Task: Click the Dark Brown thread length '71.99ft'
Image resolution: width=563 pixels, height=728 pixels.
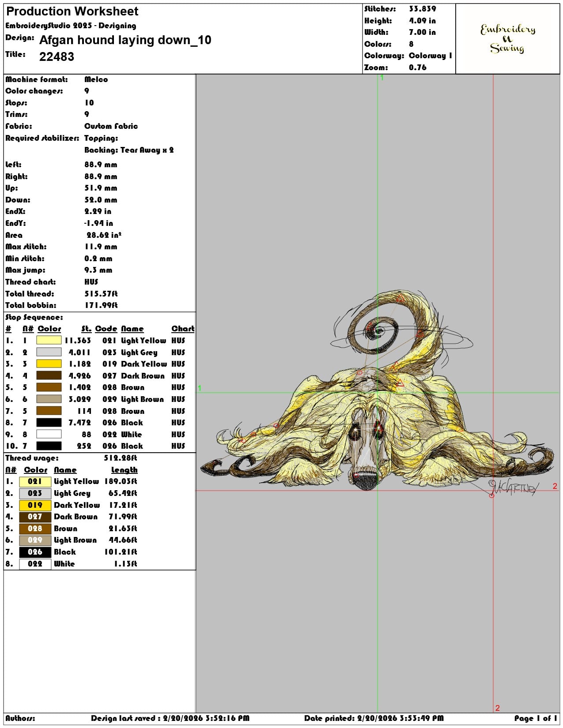Action: 123,517
